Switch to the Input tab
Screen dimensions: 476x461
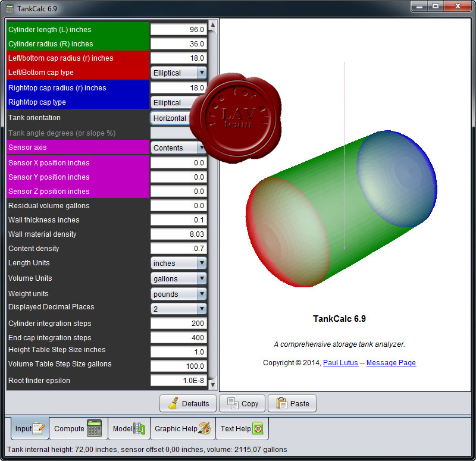point(30,428)
